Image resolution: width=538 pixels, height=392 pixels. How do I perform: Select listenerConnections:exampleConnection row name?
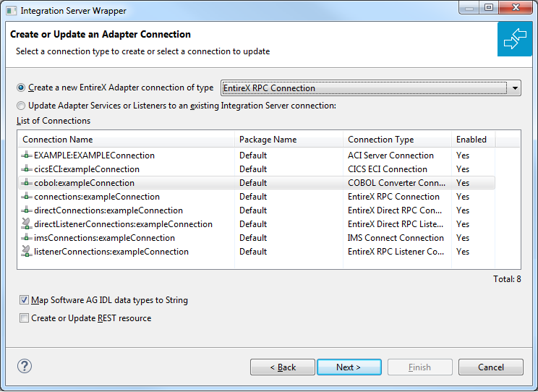point(111,252)
